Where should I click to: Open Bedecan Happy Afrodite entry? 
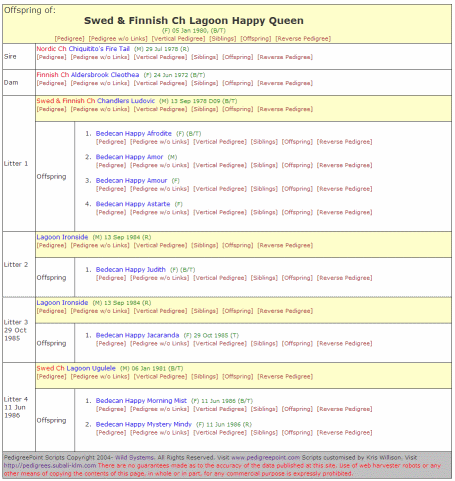click(133, 133)
